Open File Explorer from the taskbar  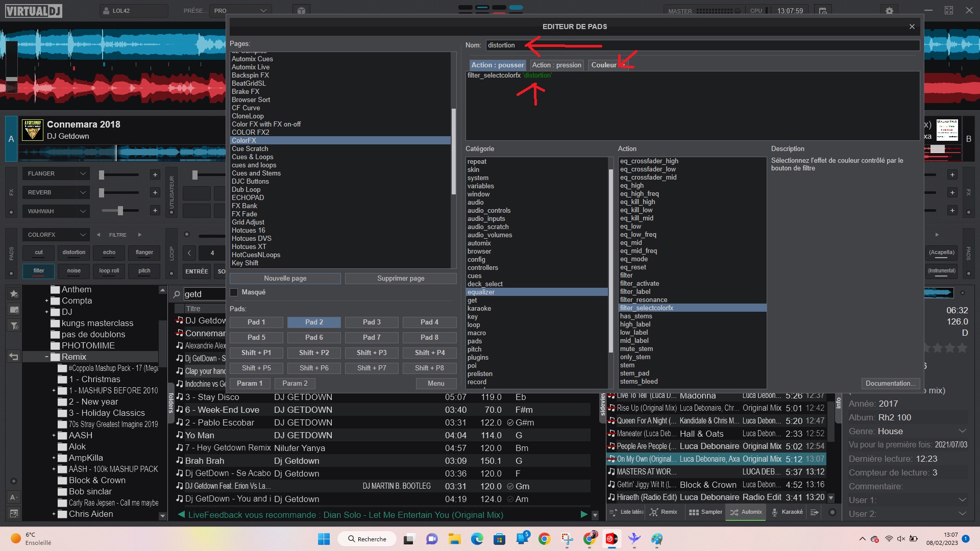click(454, 539)
